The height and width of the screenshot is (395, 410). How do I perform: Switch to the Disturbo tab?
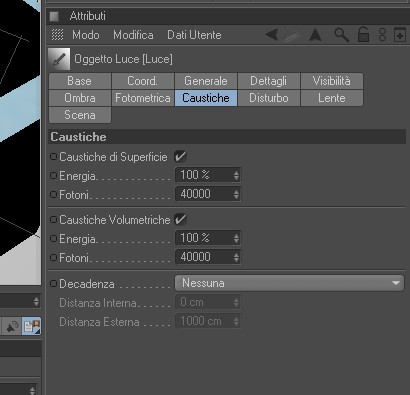[x=269, y=98]
